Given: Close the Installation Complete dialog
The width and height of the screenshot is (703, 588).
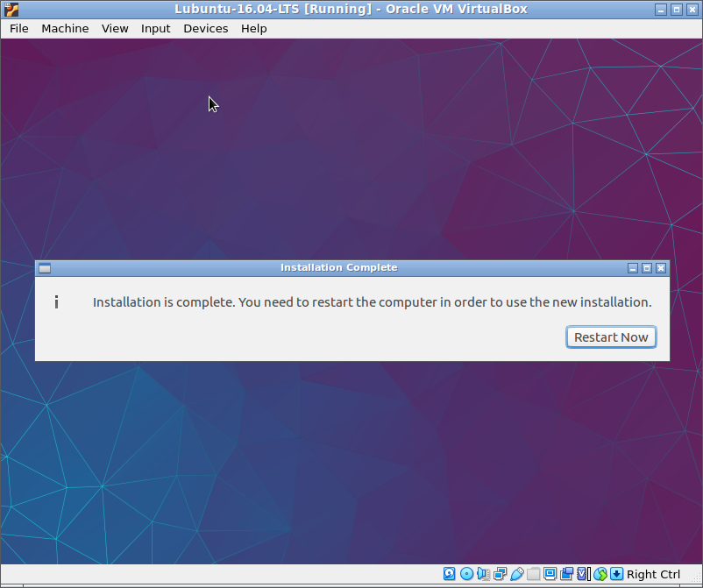Looking at the screenshot, I should click(x=661, y=268).
